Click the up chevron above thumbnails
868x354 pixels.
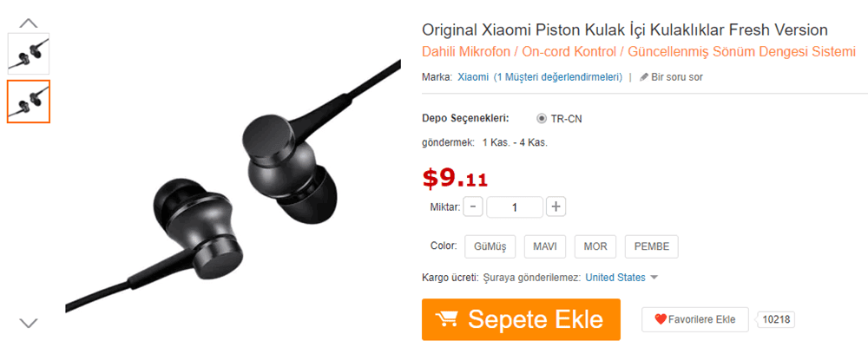[29, 23]
